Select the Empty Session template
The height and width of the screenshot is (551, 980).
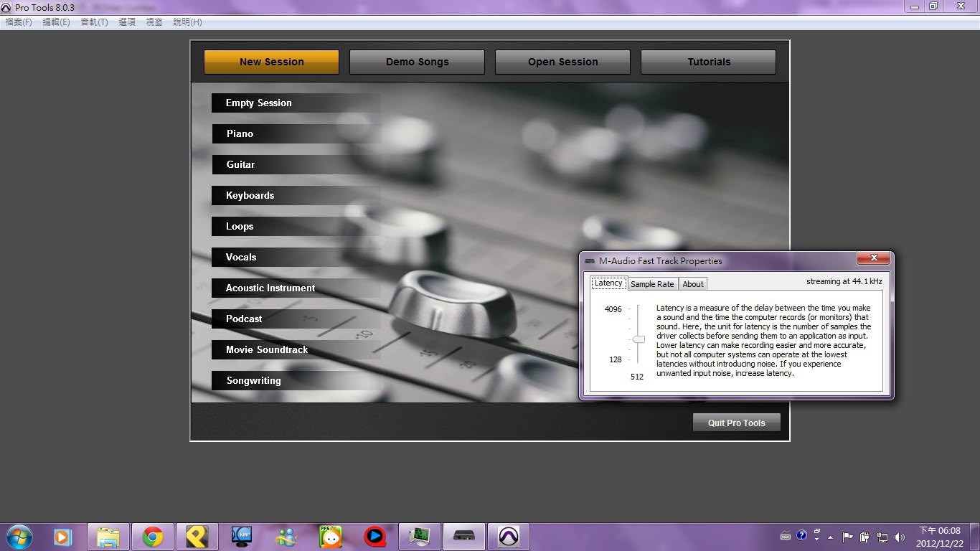pos(259,103)
